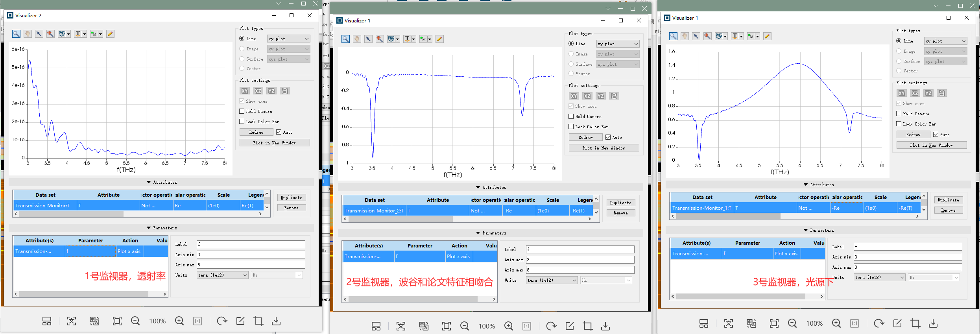This screenshot has width=980, height=334.
Task: Collapse Parameters section in the Transmission-Monitor_1 visualizer
Action: coord(819,230)
